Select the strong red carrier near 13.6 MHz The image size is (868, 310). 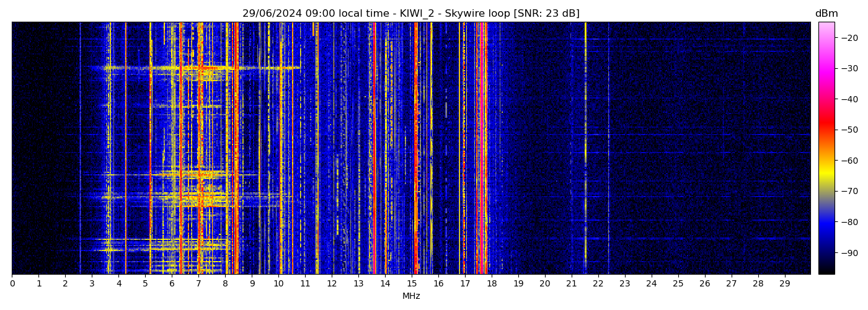pos(374,149)
